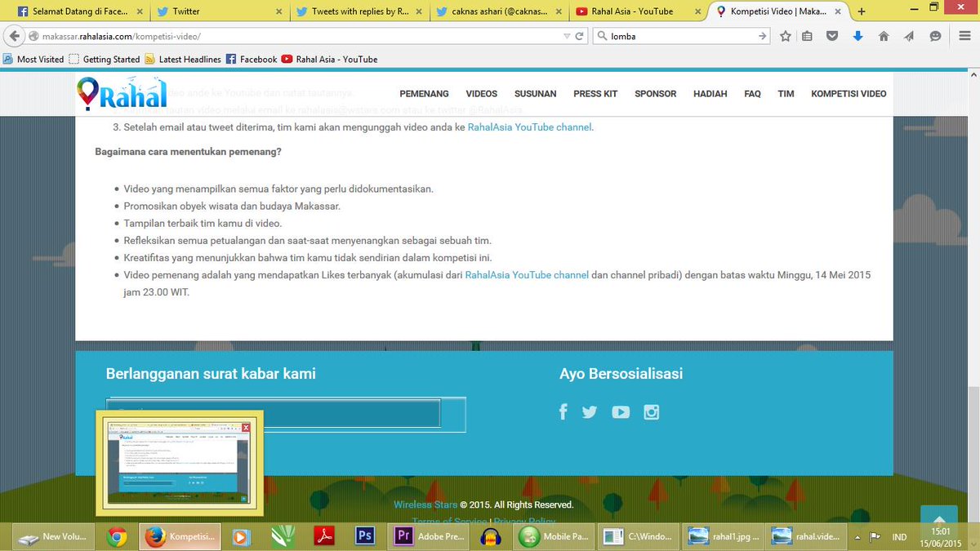The width and height of the screenshot is (980, 551).
Task: Open the PEMENANG menu item
Action: (424, 94)
